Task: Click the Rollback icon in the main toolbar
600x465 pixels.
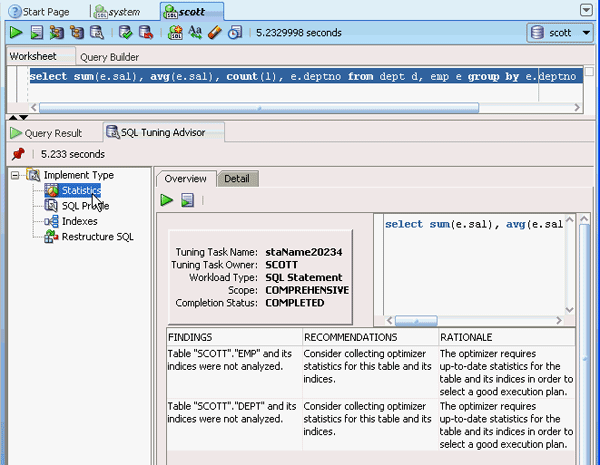Action: pos(146,33)
